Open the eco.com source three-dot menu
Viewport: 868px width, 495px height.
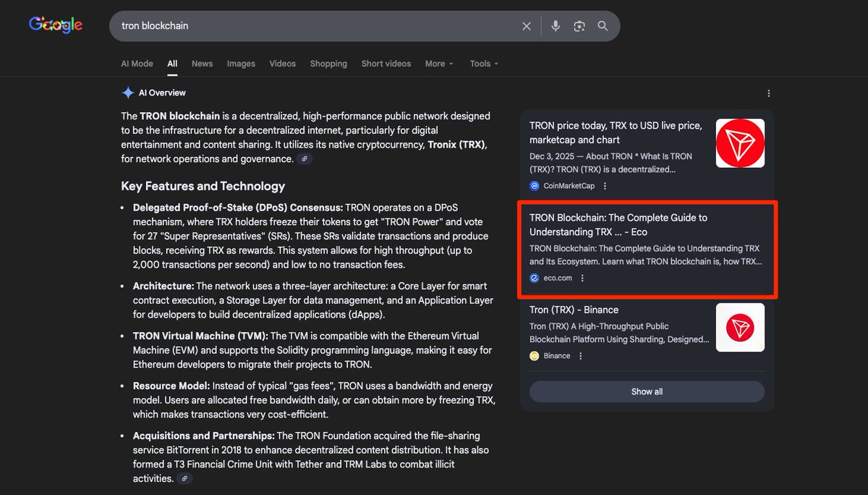pyautogui.click(x=582, y=278)
